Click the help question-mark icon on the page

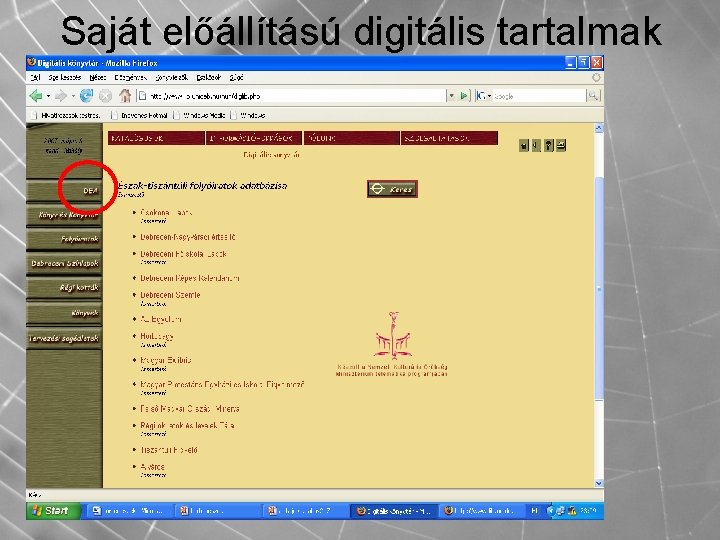[x=548, y=146]
